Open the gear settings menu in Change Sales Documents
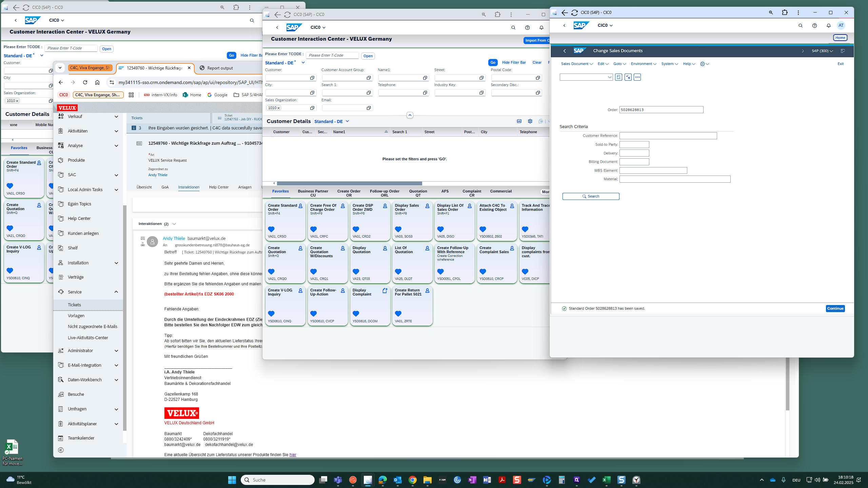 tap(705, 64)
